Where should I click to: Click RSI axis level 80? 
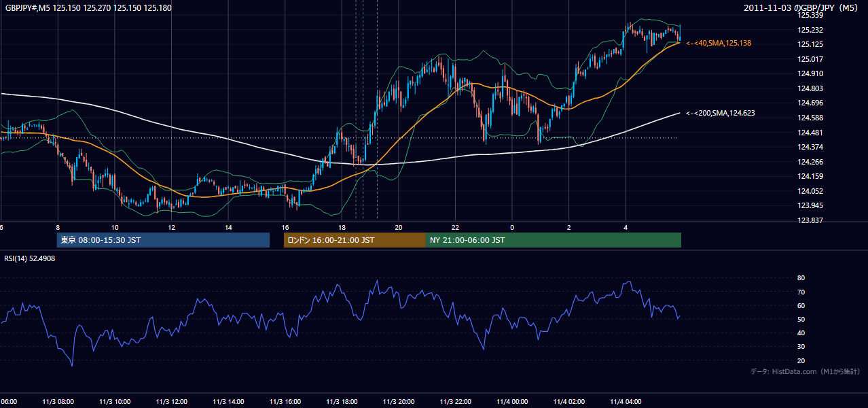pyautogui.click(x=801, y=278)
